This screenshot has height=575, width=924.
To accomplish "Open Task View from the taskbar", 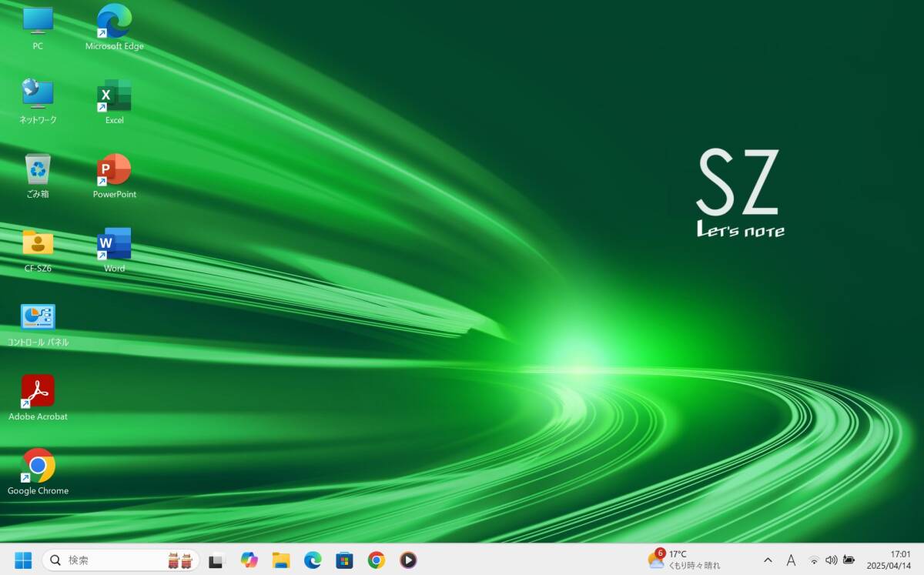I will (x=216, y=560).
